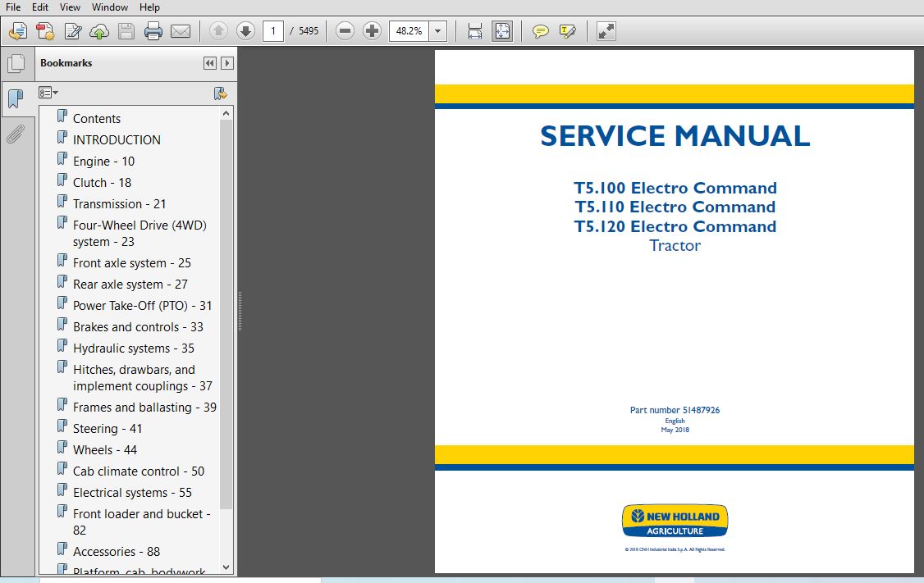The image size is (924, 583).
Task: Open Front axle system - 25 bookmark
Action: pos(132,262)
